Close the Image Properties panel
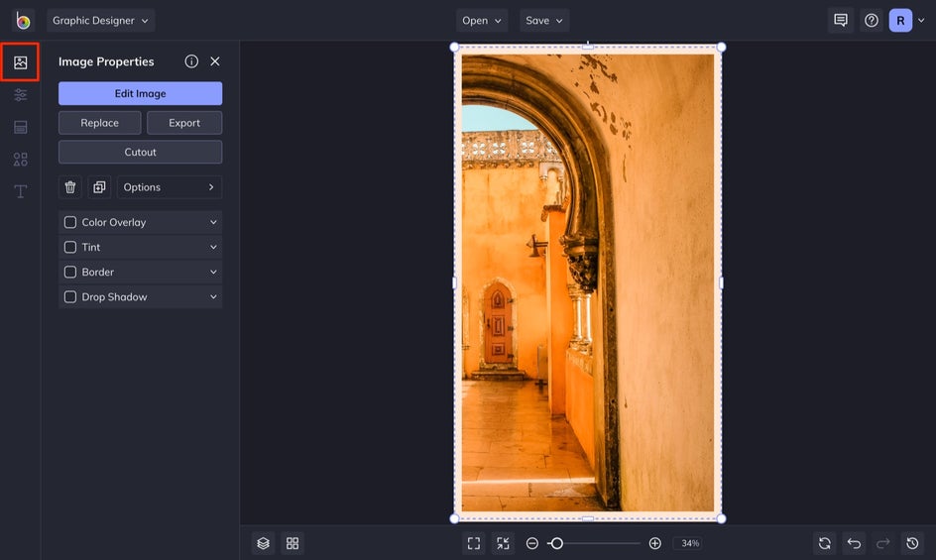The image size is (936, 560). coord(215,61)
